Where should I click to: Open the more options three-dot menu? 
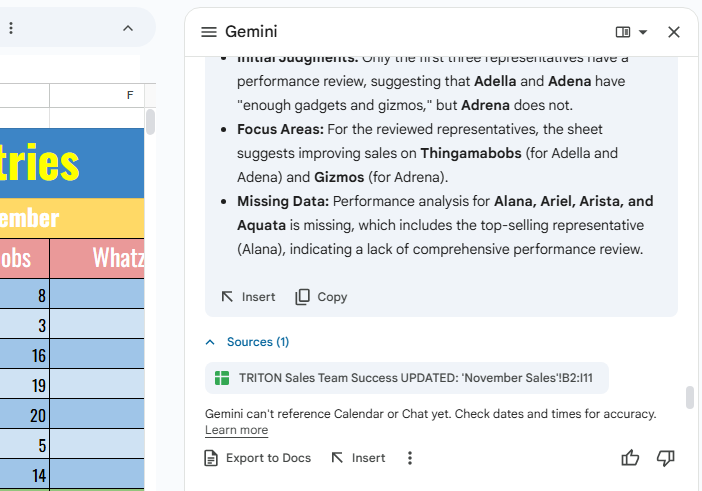coord(410,458)
